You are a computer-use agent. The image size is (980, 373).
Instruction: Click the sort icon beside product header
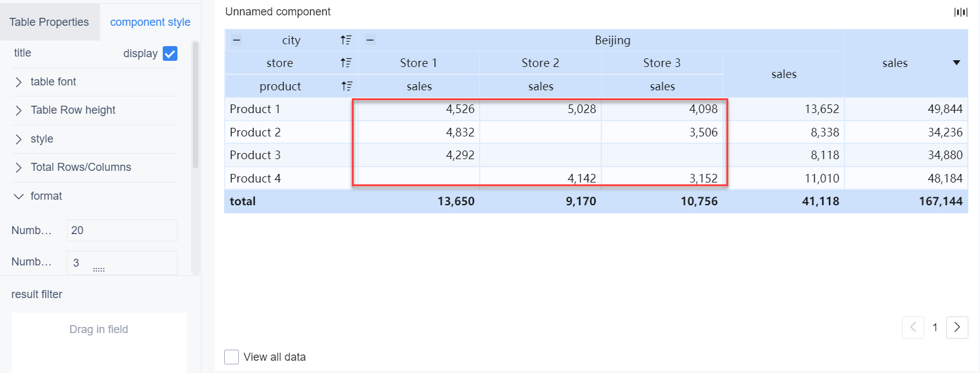[347, 86]
